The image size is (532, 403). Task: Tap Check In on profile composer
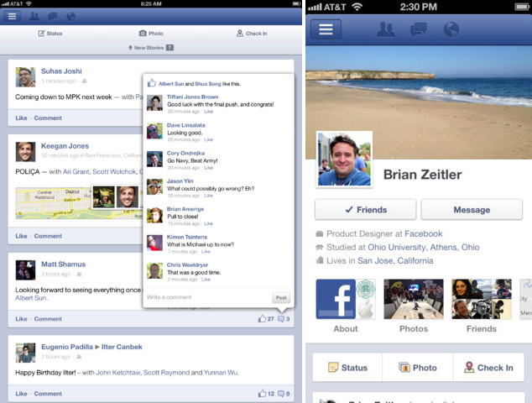click(488, 368)
